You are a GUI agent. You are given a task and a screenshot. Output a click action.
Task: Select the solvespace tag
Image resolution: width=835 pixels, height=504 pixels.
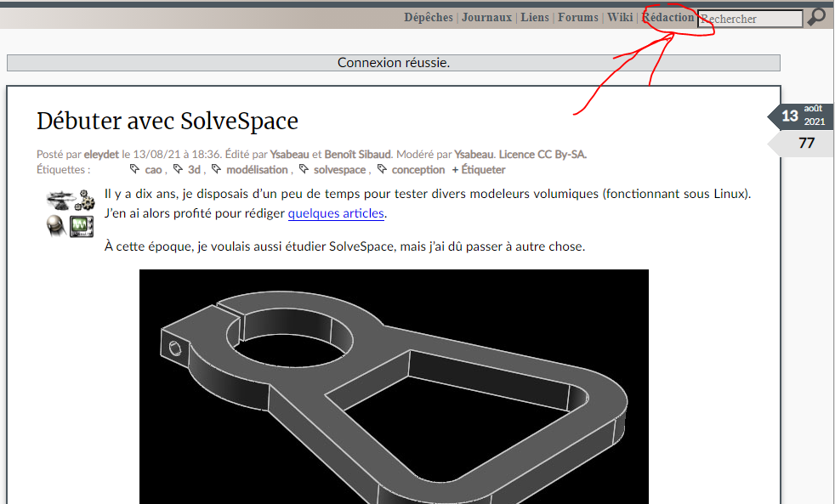340,170
